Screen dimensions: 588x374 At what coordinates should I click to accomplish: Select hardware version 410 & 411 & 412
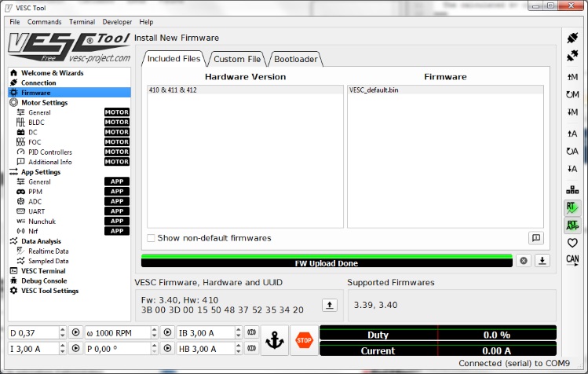coord(245,90)
